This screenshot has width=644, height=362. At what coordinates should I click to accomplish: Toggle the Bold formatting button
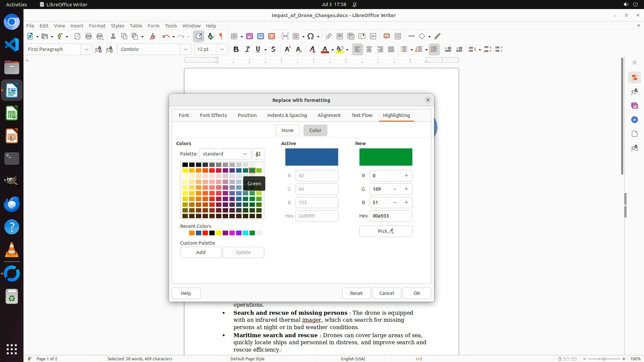click(x=236, y=49)
